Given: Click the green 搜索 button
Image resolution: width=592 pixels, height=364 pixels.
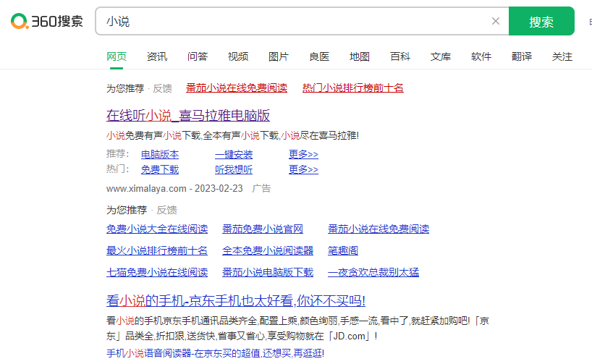Looking at the screenshot, I should click(541, 21).
